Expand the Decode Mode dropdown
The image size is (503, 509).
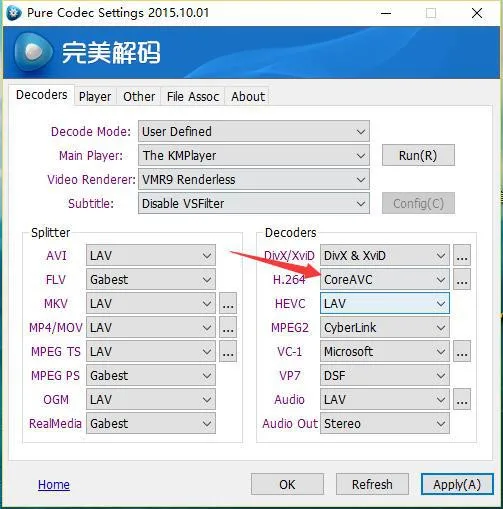coord(254,131)
